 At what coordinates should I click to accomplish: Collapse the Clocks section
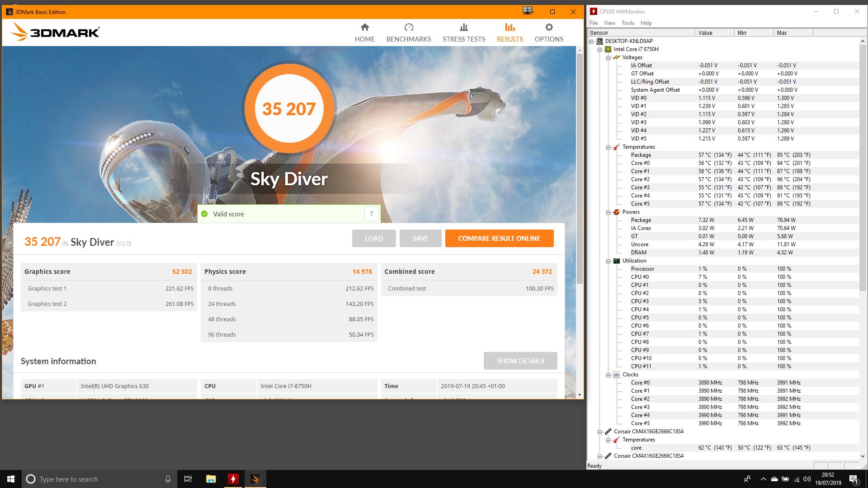608,375
